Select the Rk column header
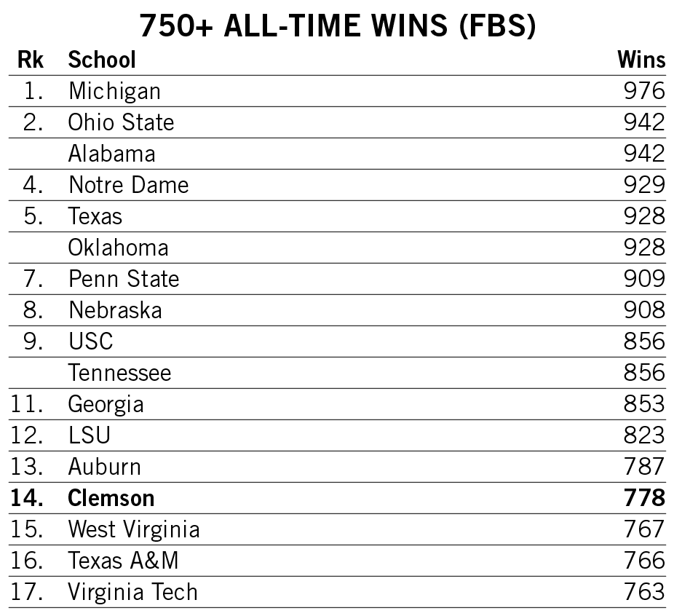Viewport: 674px width, 616px height. pos(30,59)
